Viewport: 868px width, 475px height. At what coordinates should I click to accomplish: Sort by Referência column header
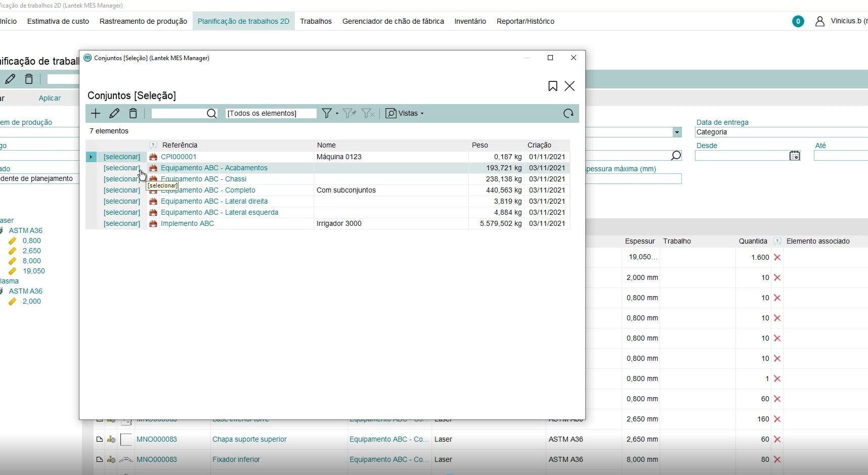point(180,145)
